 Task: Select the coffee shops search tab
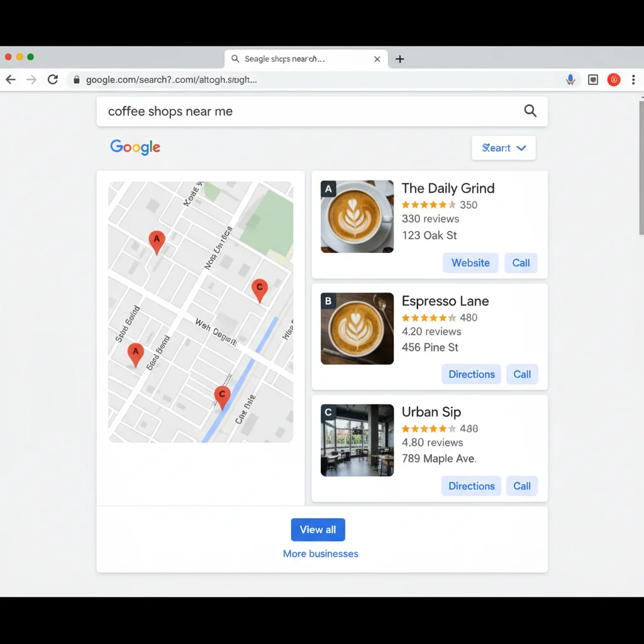306,59
